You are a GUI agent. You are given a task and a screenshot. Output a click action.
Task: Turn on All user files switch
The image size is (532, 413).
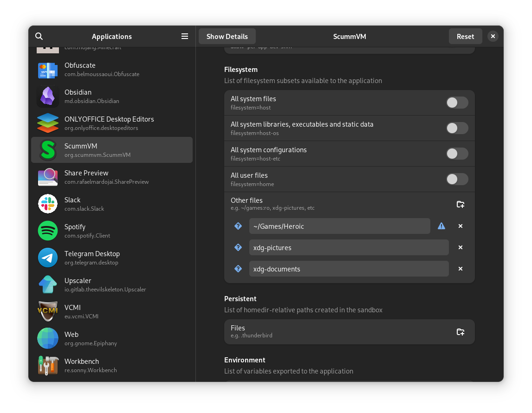point(457,179)
